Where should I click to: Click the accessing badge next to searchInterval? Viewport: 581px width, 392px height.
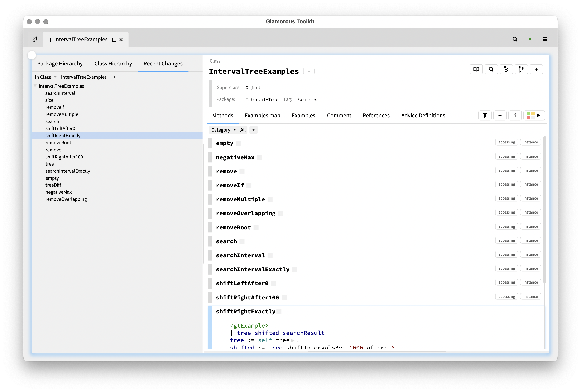click(506, 254)
